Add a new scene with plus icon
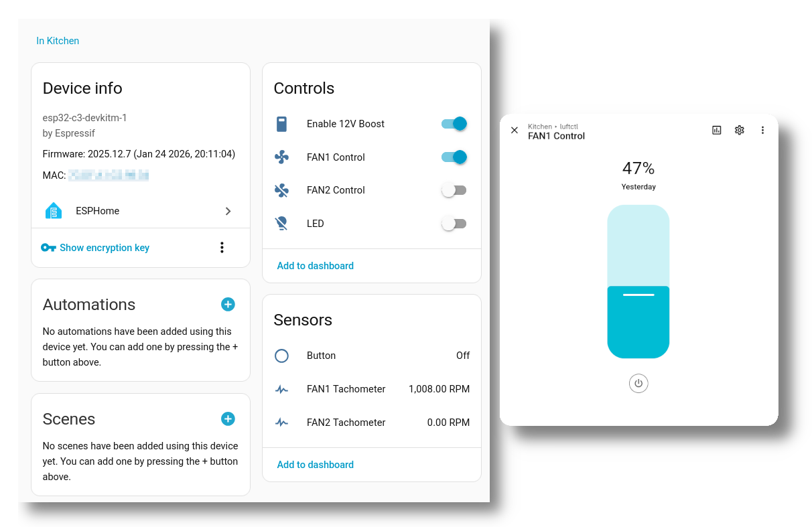The image size is (812, 527). point(228,419)
